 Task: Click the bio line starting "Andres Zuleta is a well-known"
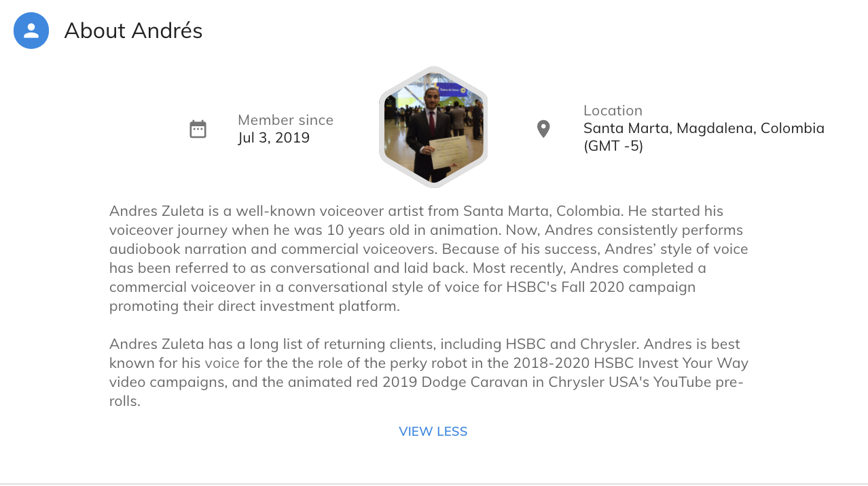click(416, 211)
